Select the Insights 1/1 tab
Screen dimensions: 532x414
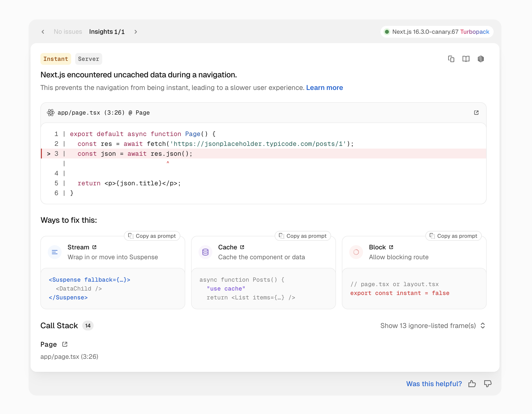(x=107, y=32)
